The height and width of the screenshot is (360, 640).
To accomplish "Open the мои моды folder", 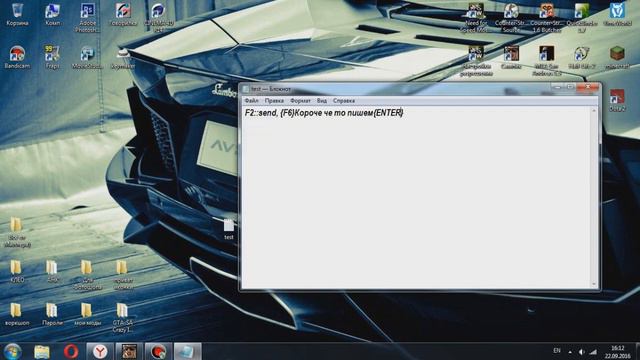I will point(87,314).
